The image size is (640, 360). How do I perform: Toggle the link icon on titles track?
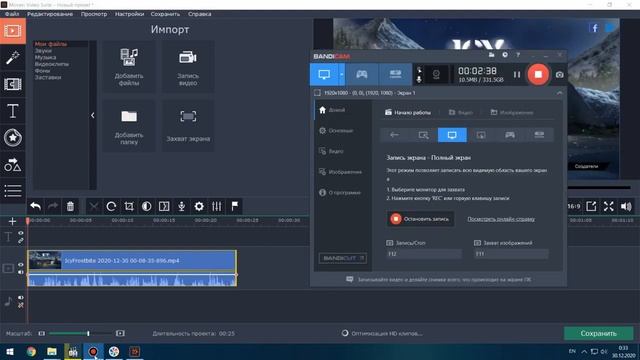pos(21,240)
